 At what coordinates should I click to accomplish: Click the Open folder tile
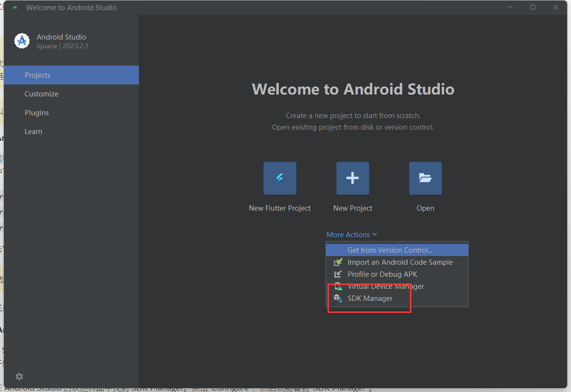click(x=425, y=178)
